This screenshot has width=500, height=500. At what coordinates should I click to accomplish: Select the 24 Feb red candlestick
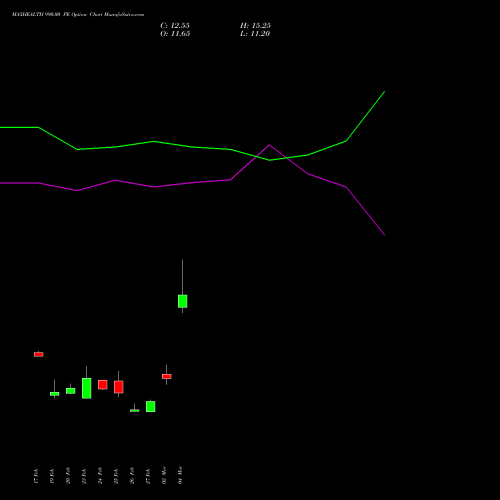[103, 384]
